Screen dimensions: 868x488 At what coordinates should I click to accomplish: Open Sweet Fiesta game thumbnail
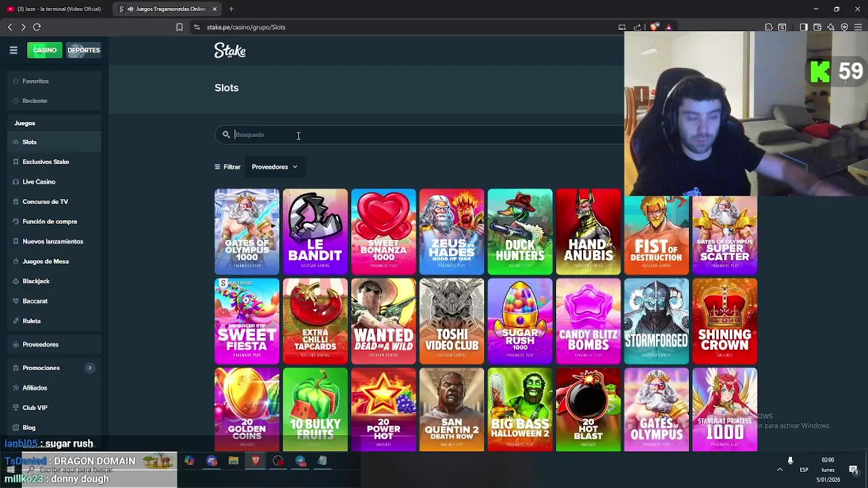point(247,321)
